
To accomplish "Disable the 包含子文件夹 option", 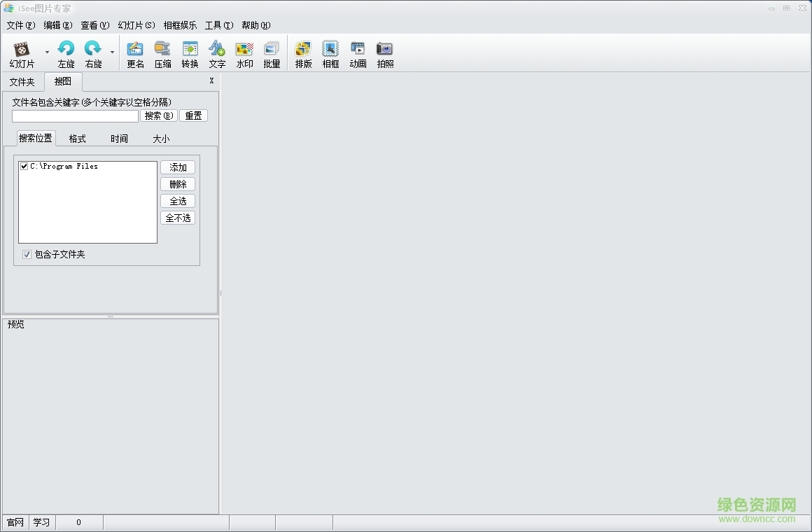I will click(27, 254).
